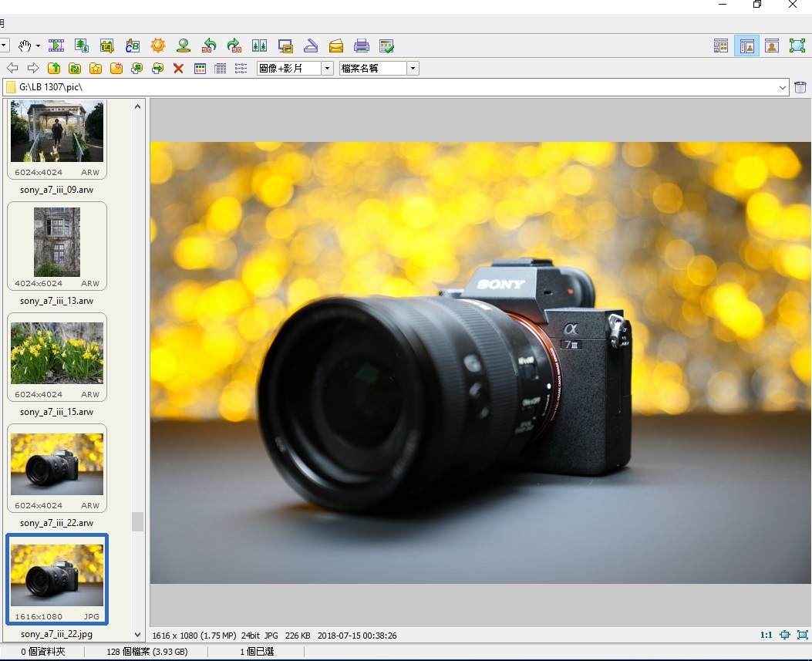Acquire images from the scanner icon
The width and height of the screenshot is (812, 661).
[x=311, y=46]
